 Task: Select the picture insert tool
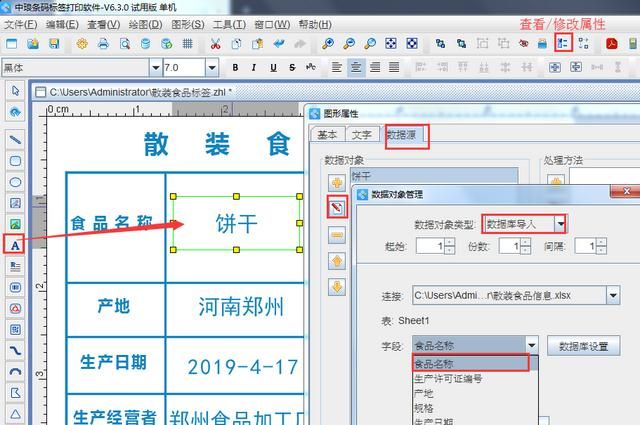15,224
